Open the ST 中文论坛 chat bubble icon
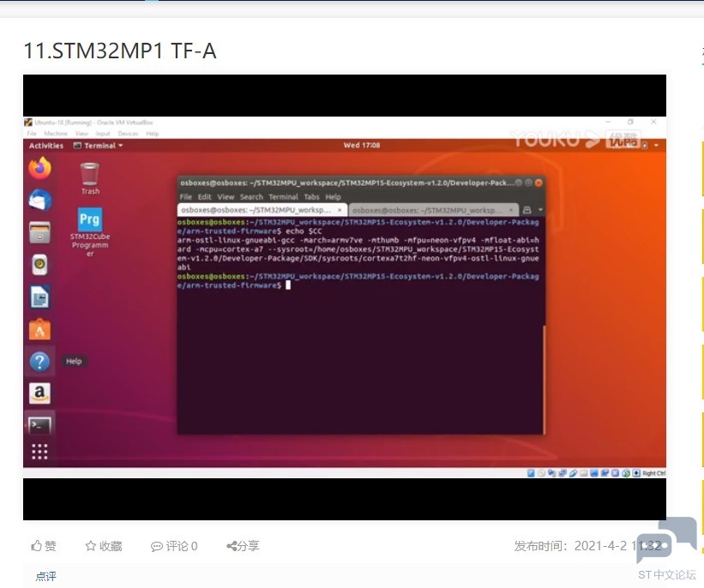704x588 pixels. point(667,541)
